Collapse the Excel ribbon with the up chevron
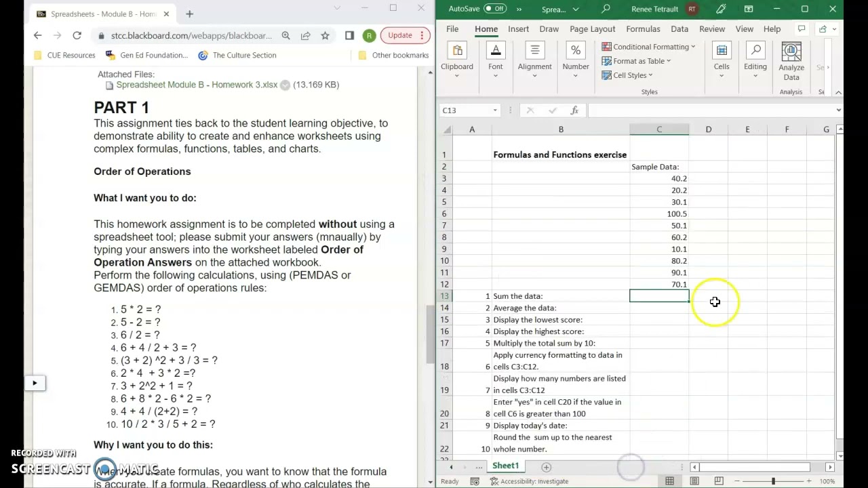Screen dimensions: 868x488 838,92
